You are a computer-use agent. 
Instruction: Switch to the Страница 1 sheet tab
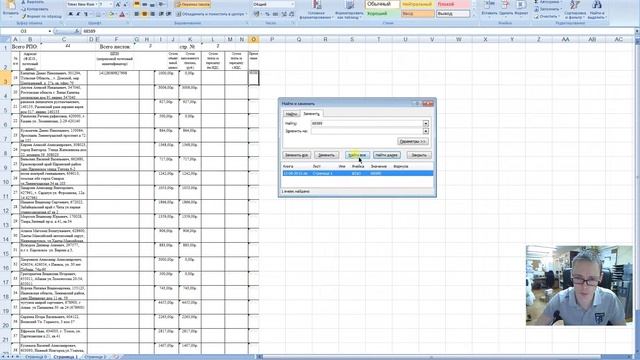click(x=65, y=357)
